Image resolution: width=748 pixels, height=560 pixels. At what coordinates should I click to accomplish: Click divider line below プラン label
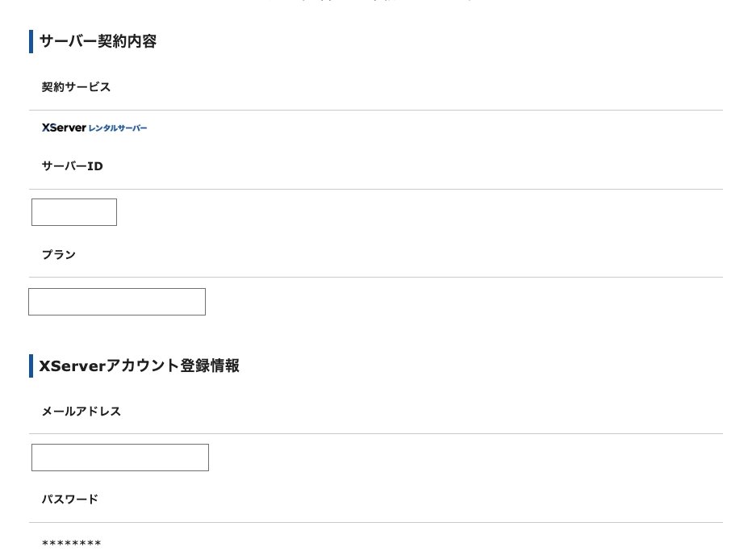pyautogui.click(x=376, y=277)
